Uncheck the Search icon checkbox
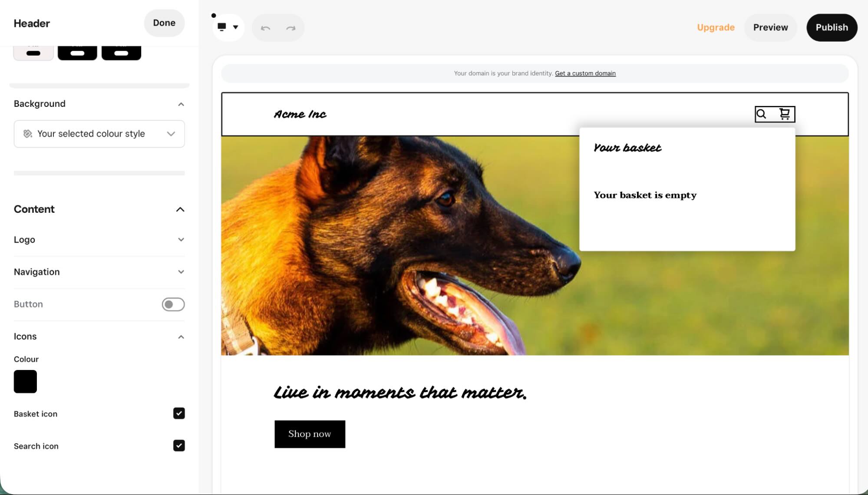Screen dimensions: 868x495 click(x=178, y=445)
